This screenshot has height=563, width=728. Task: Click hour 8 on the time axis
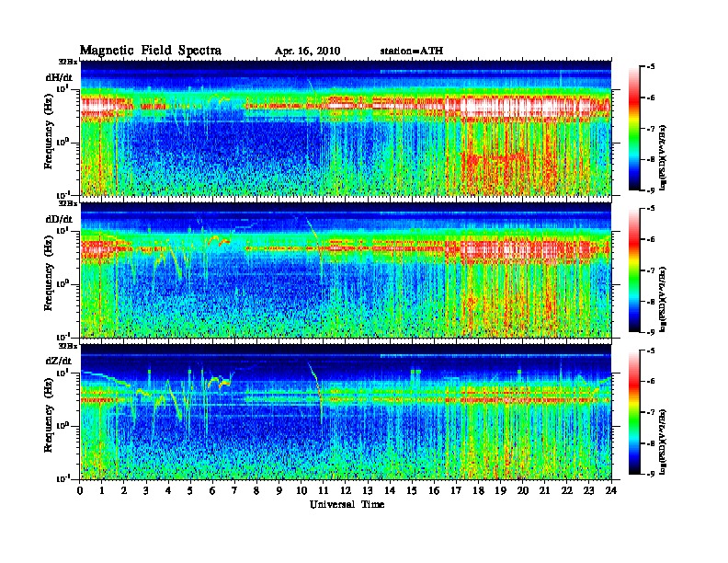256,491
